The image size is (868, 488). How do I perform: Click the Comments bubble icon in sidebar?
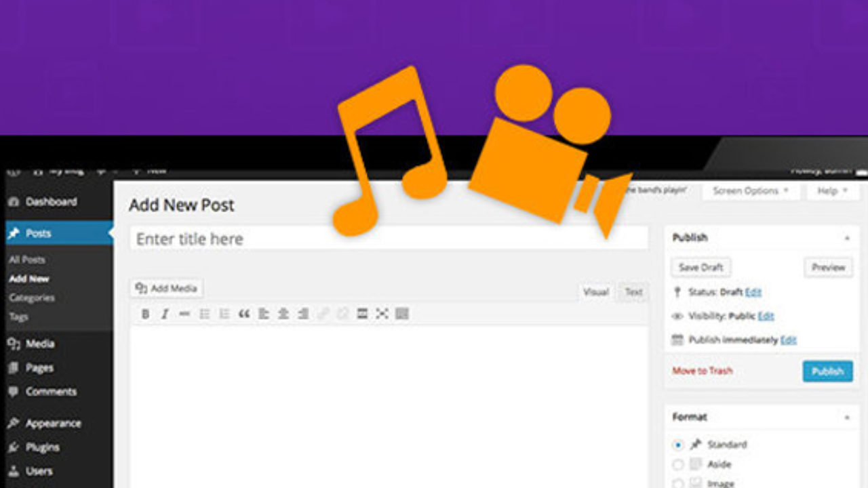pyautogui.click(x=14, y=392)
